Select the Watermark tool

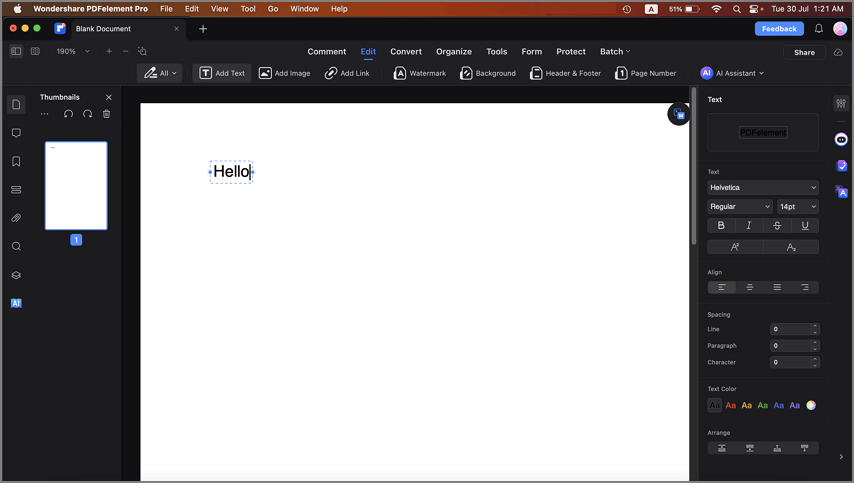click(x=420, y=73)
